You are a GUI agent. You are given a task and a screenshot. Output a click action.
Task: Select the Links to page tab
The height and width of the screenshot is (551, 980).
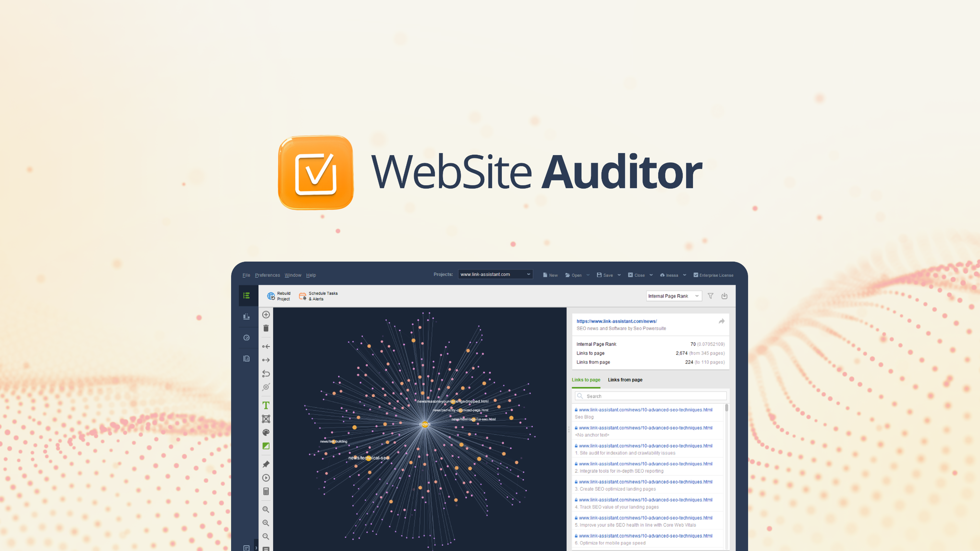tap(585, 380)
